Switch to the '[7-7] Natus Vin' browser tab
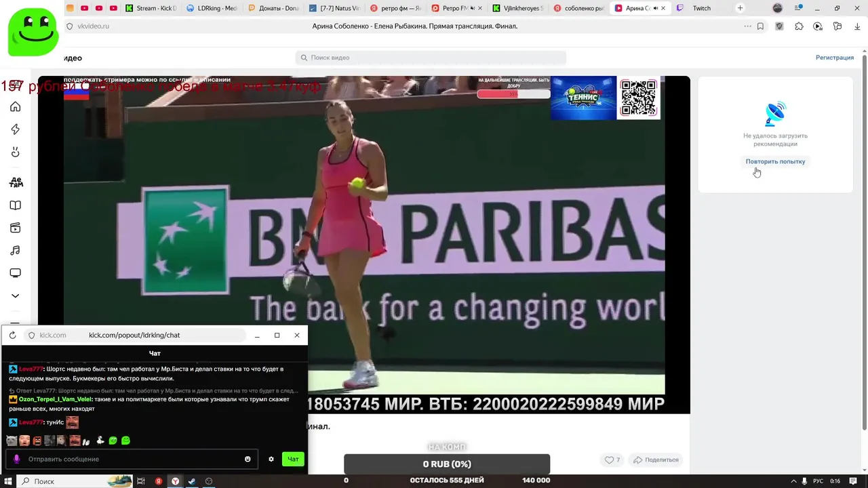 tap(334, 8)
